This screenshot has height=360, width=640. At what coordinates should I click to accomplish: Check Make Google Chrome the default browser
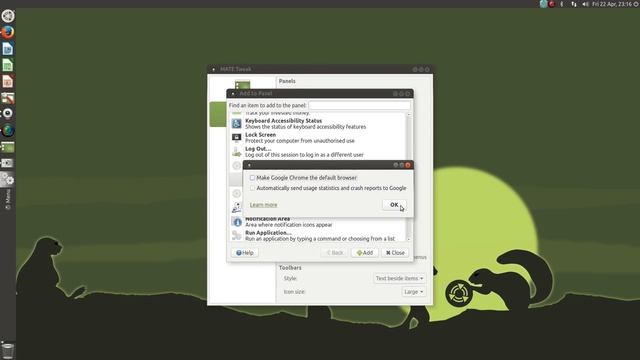coord(252,178)
